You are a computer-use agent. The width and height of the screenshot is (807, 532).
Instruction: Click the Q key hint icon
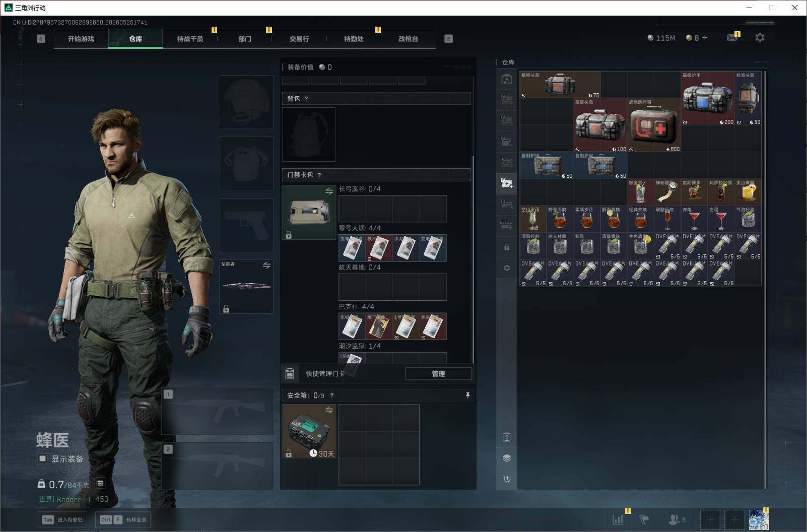pos(41,39)
